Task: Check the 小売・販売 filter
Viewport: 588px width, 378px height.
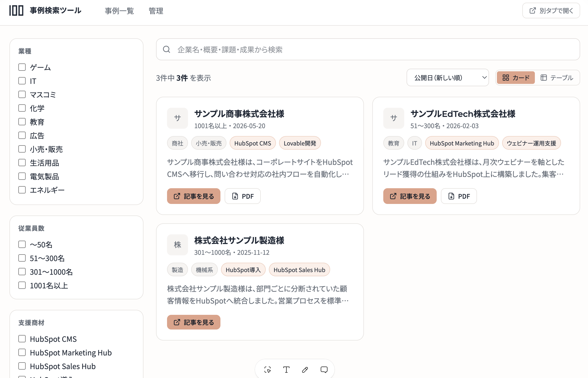Action: pos(22,149)
